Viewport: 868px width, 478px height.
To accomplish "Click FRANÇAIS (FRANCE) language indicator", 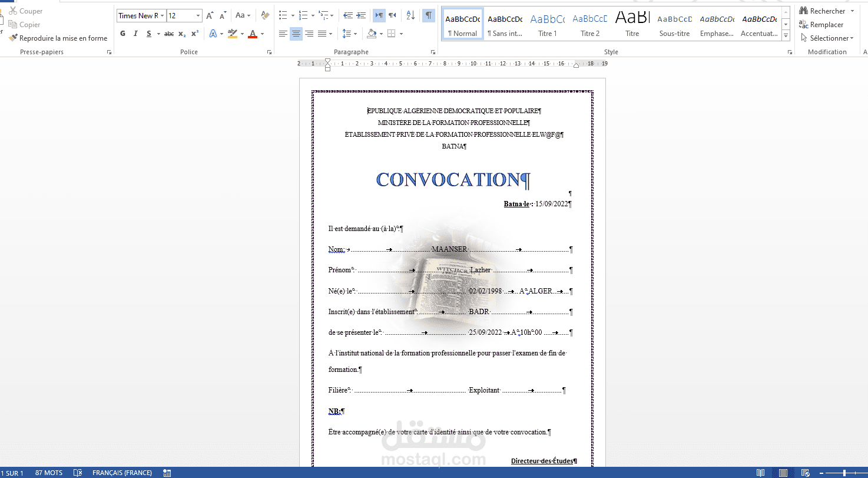I will pyautogui.click(x=122, y=473).
